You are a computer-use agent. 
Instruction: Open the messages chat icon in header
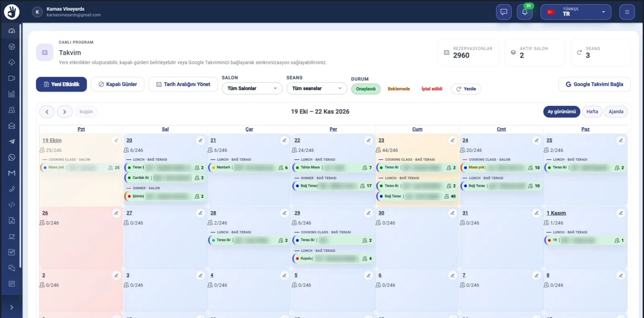tap(504, 12)
